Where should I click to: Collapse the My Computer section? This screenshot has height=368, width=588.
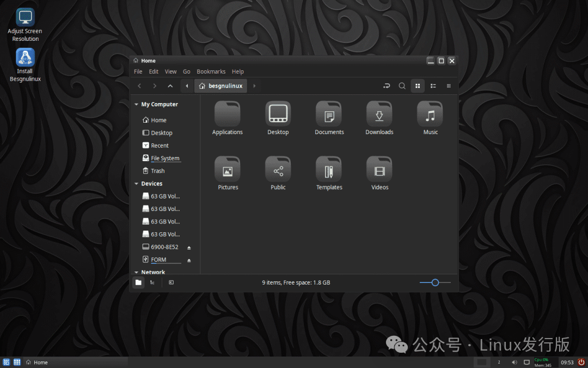136,104
